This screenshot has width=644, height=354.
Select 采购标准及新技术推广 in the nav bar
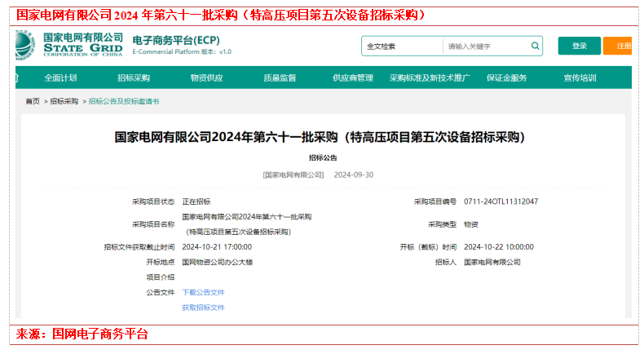[430, 78]
